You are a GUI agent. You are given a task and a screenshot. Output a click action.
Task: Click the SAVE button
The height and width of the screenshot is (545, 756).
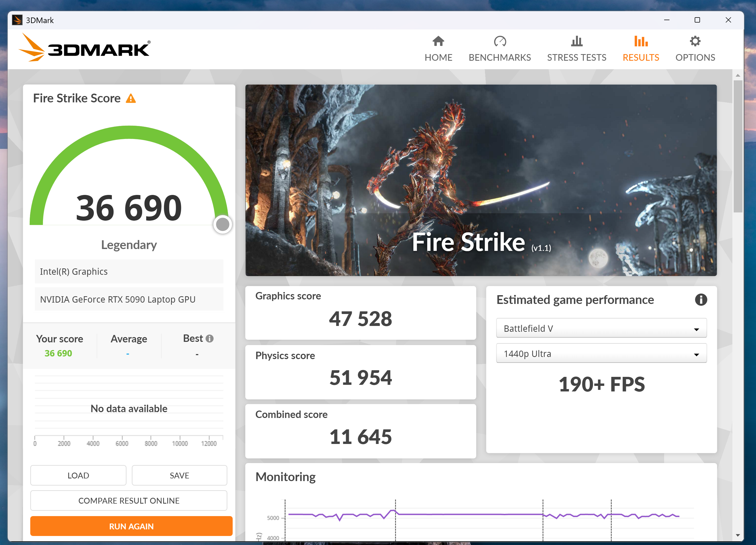[x=179, y=475]
